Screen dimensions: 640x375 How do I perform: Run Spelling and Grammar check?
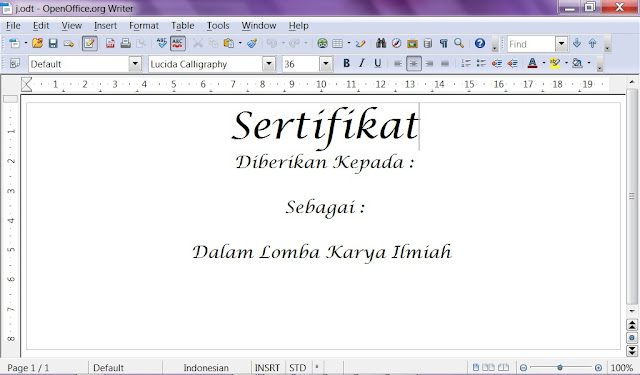162,43
